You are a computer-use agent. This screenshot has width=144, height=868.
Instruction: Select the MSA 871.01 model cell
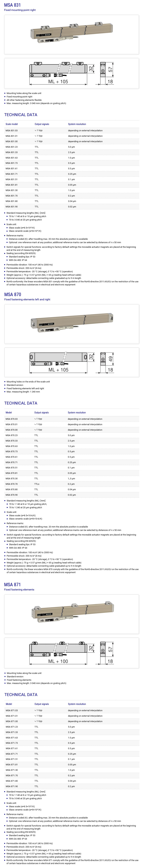12,716
